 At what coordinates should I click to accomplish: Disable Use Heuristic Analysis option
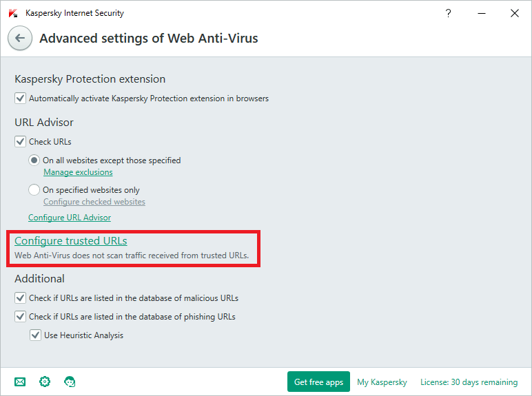(x=35, y=335)
